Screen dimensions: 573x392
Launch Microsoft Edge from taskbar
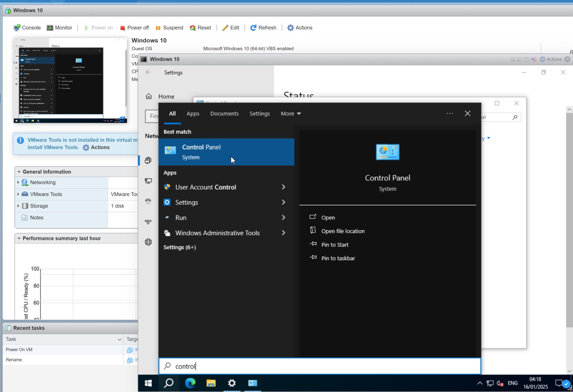190,383
